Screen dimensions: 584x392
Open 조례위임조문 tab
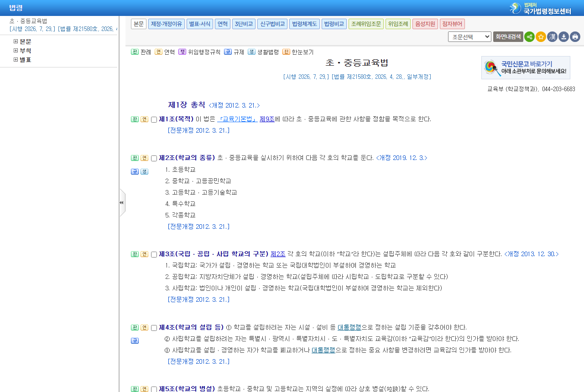tap(366, 24)
